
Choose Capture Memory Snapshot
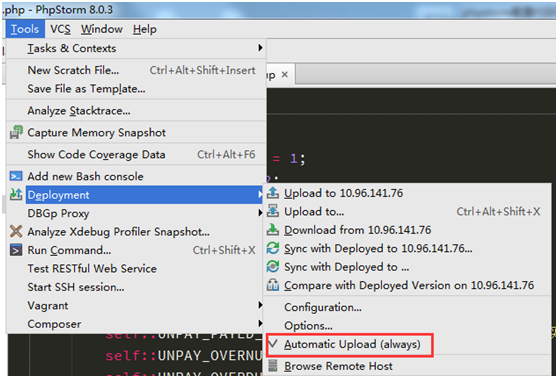click(136, 132)
